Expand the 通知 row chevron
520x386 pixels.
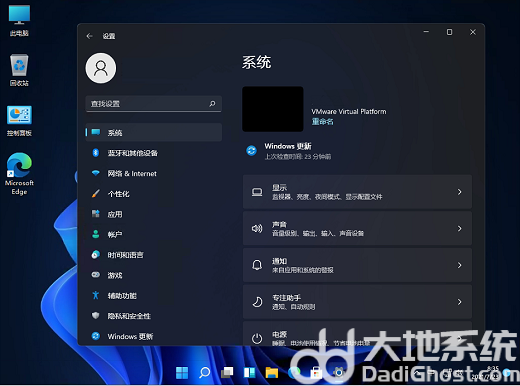coord(459,265)
